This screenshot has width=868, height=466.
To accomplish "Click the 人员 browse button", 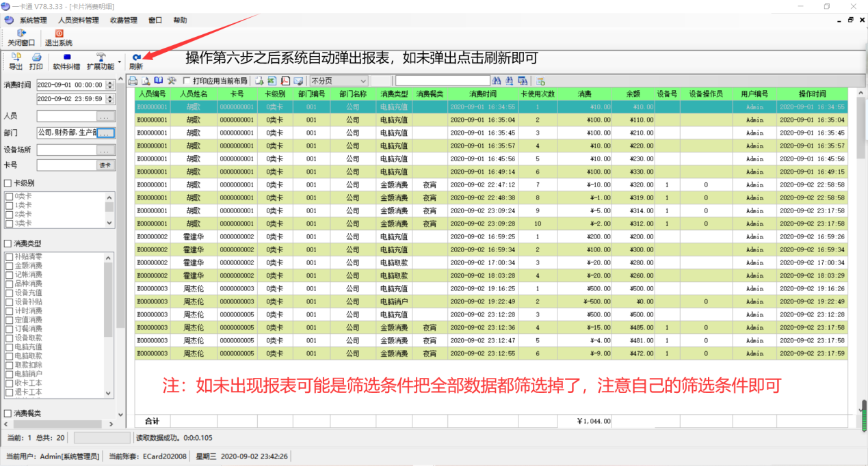I will coord(105,116).
